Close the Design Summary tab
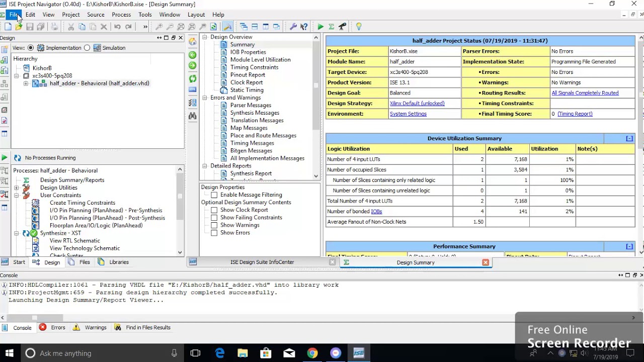This screenshot has height=362, width=644. point(486,262)
